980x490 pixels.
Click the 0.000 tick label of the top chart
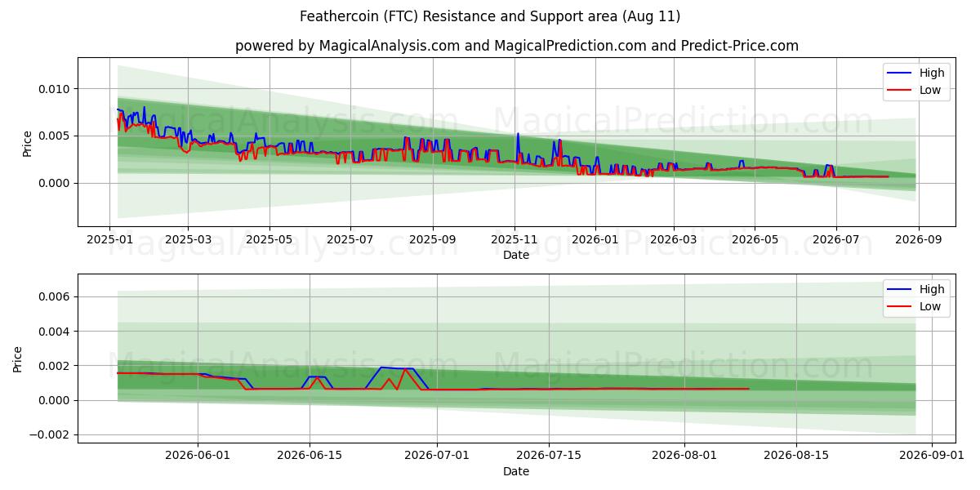pyautogui.click(x=55, y=183)
